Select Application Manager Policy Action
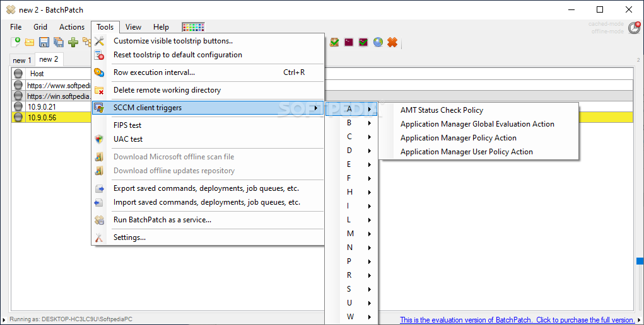The image size is (644, 325). pyautogui.click(x=479, y=139)
